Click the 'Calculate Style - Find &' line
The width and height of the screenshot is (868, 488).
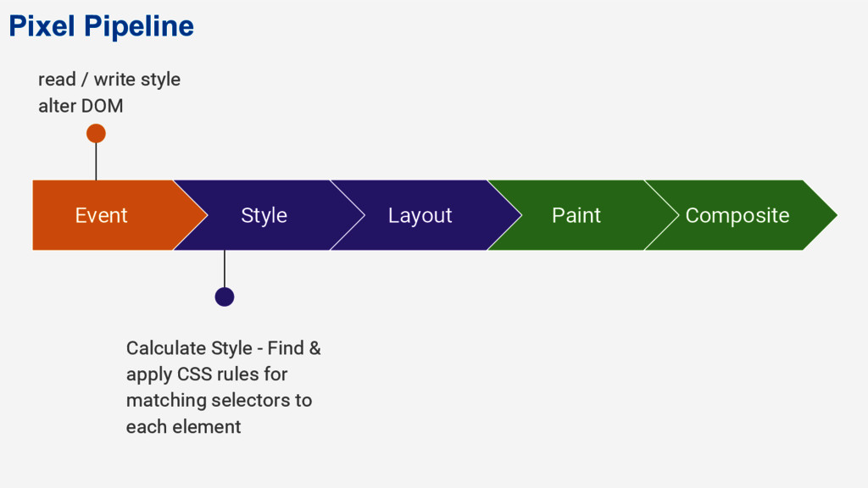224,348
